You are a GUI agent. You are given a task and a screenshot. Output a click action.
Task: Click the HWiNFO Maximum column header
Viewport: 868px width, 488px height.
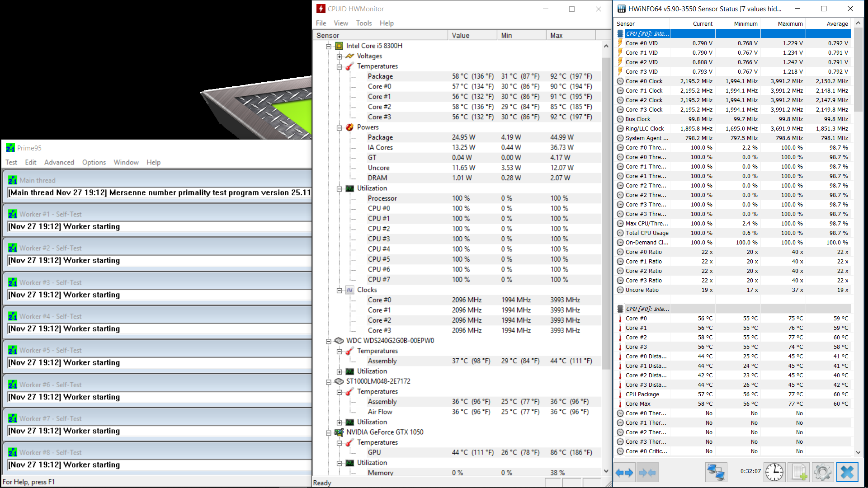click(783, 23)
